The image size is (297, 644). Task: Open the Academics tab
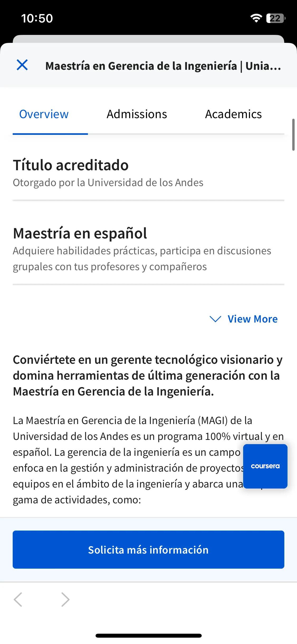[233, 114]
